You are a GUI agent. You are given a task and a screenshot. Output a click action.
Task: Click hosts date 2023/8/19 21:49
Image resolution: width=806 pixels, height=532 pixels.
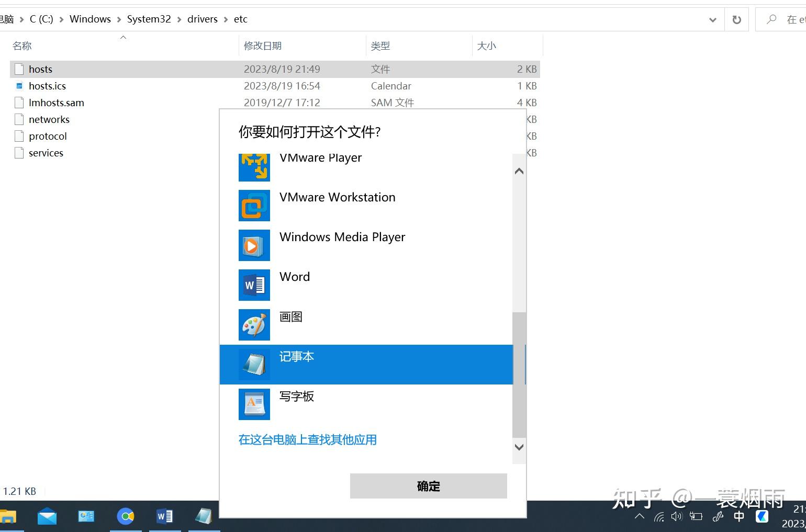pyautogui.click(x=282, y=69)
